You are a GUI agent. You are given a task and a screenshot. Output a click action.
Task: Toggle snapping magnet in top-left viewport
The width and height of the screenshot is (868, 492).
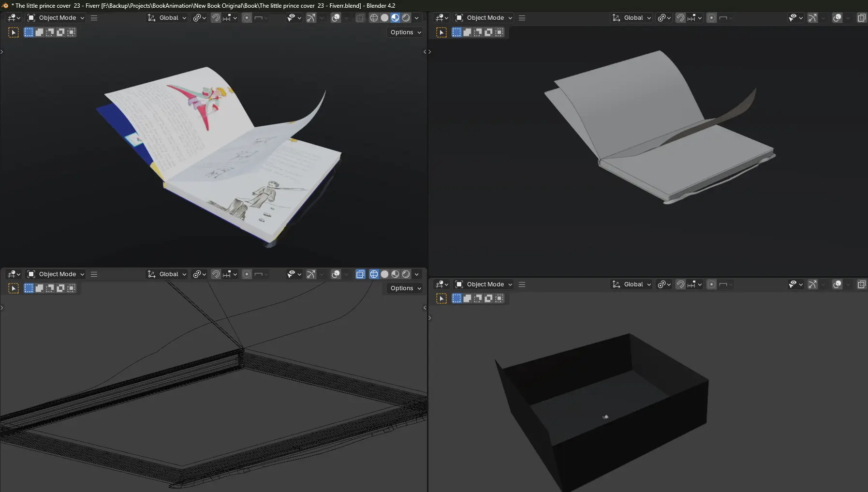(216, 18)
